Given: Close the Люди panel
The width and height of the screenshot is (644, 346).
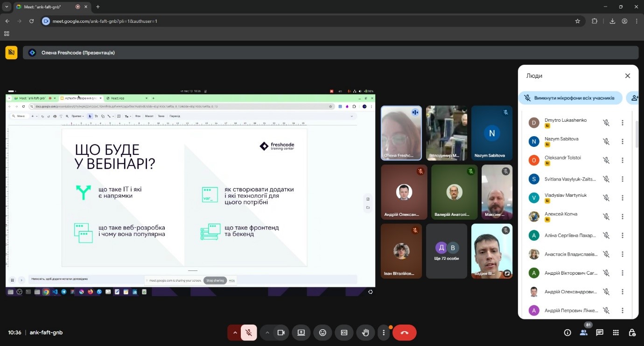Looking at the screenshot, I should 628,76.
